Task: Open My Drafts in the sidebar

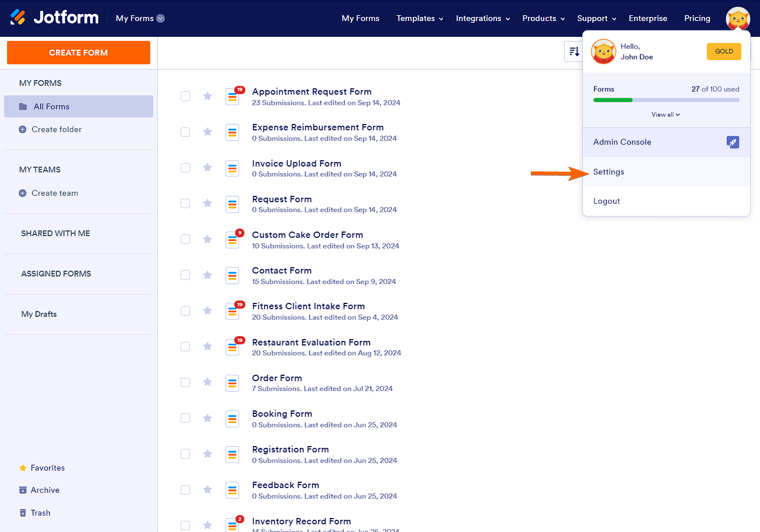Action: [39, 314]
